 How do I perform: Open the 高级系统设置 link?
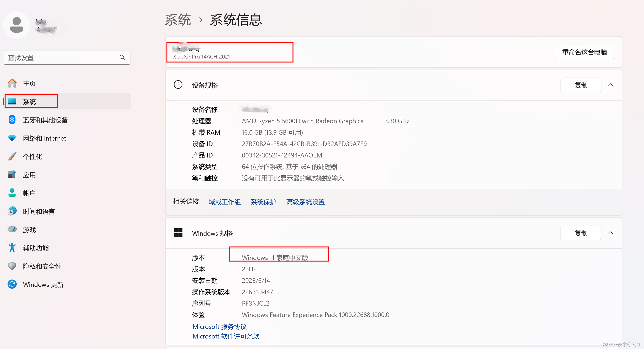coord(305,202)
